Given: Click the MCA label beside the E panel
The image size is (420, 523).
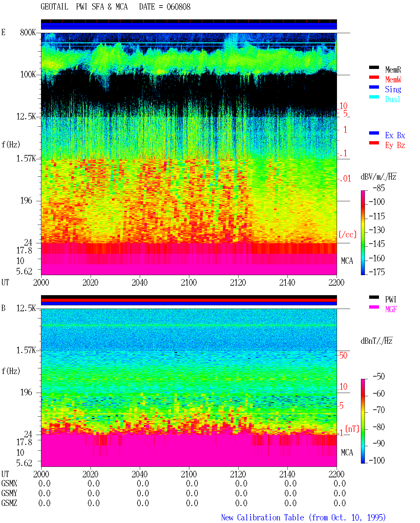Looking at the screenshot, I should [x=347, y=261].
